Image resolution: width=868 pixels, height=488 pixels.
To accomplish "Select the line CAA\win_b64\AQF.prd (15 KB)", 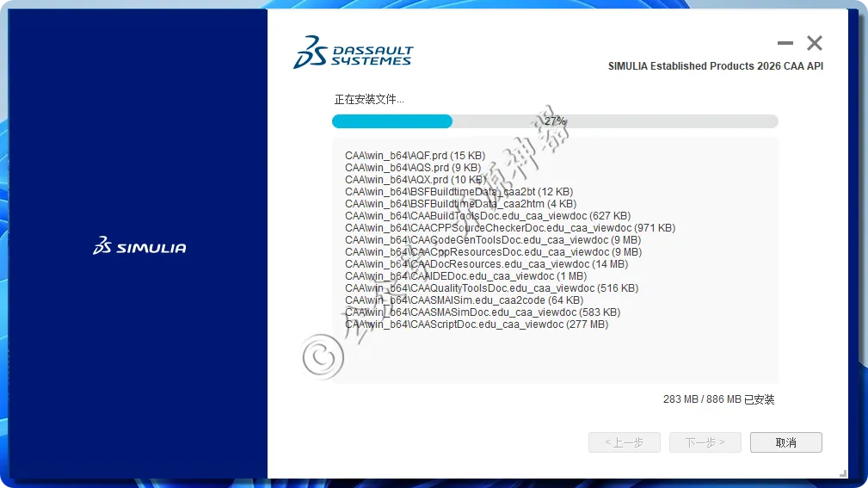I will coord(415,156).
